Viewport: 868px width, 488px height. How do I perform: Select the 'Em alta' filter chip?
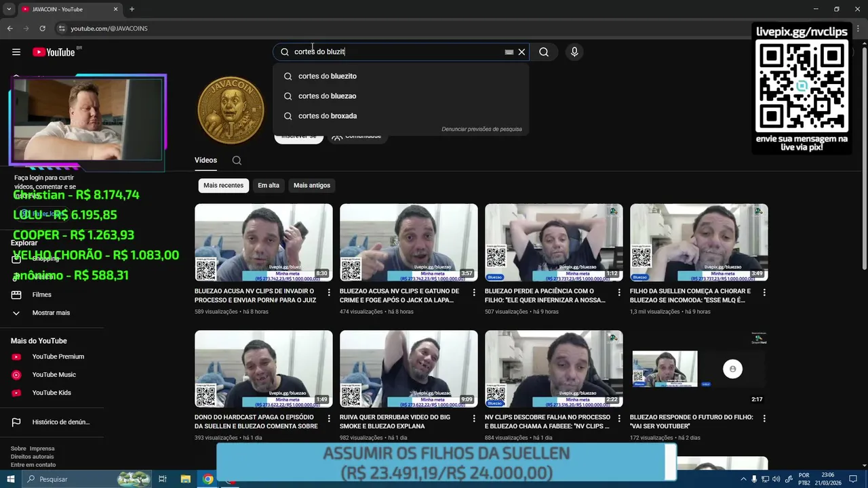click(x=269, y=185)
